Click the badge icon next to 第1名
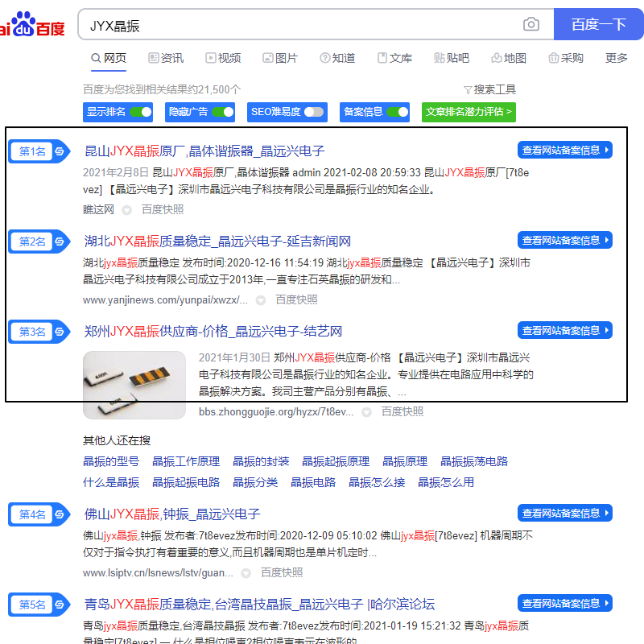This screenshot has width=644, height=644. [x=60, y=151]
